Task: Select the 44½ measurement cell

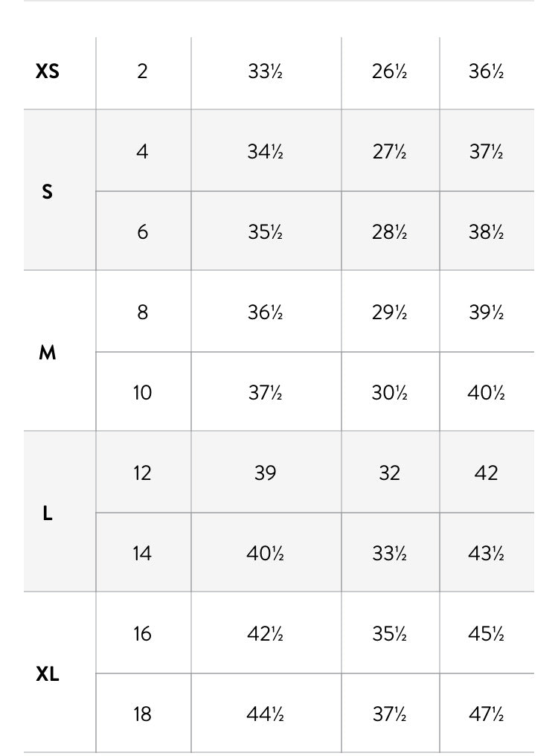Action: [x=266, y=714]
